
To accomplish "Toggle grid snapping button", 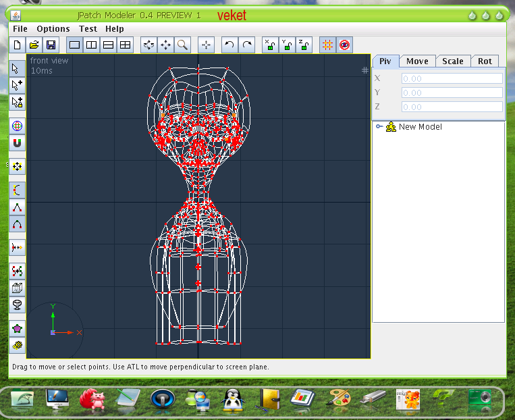I will [x=327, y=45].
